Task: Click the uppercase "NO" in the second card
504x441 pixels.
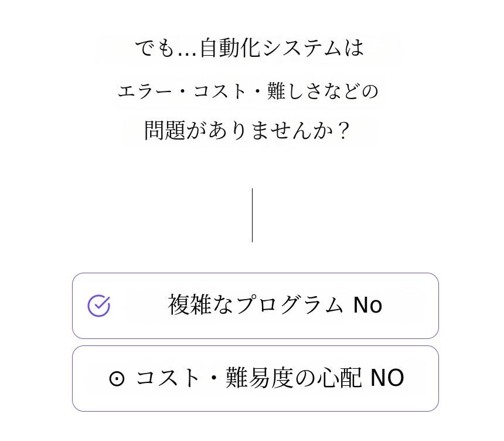Action: tap(387, 379)
